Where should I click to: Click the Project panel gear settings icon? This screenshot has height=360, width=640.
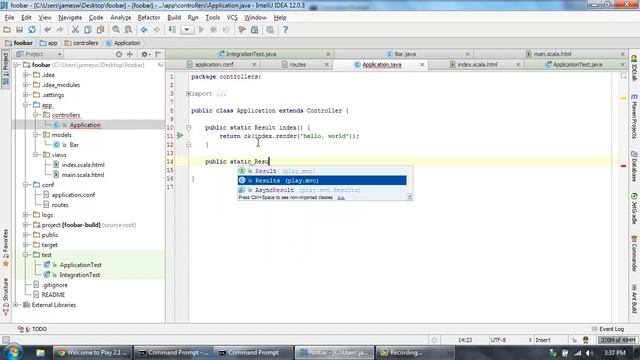click(145, 54)
